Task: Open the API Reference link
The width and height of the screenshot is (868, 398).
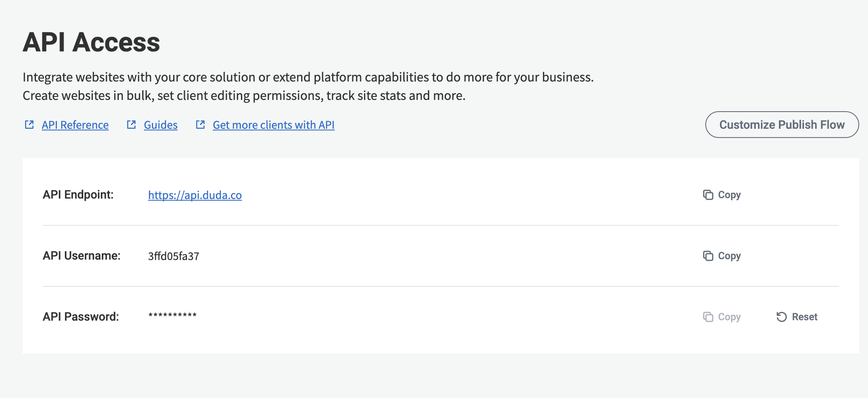Action: coord(75,125)
